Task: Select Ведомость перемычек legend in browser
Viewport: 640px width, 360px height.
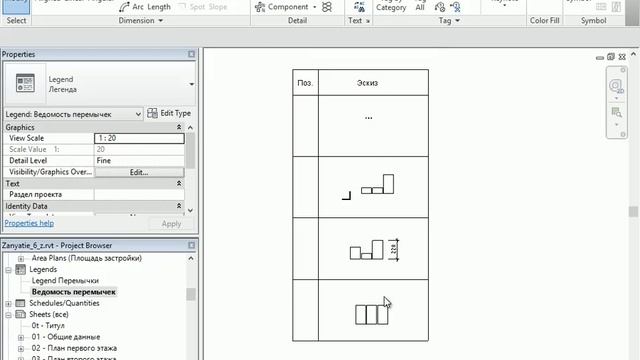Action: (73, 292)
